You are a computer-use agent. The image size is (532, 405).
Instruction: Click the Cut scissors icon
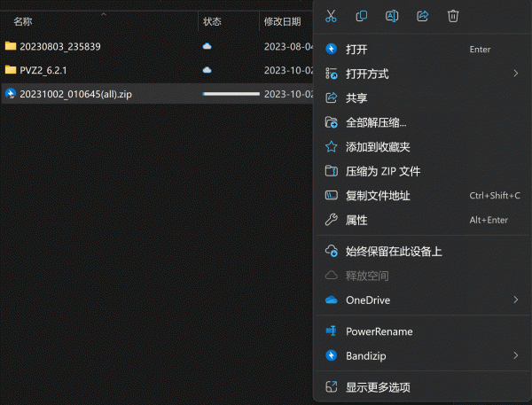[x=331, y=16]
